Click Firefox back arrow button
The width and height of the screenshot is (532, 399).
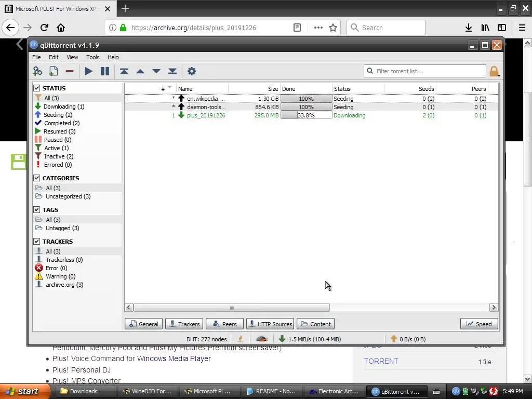pos(10,28)
